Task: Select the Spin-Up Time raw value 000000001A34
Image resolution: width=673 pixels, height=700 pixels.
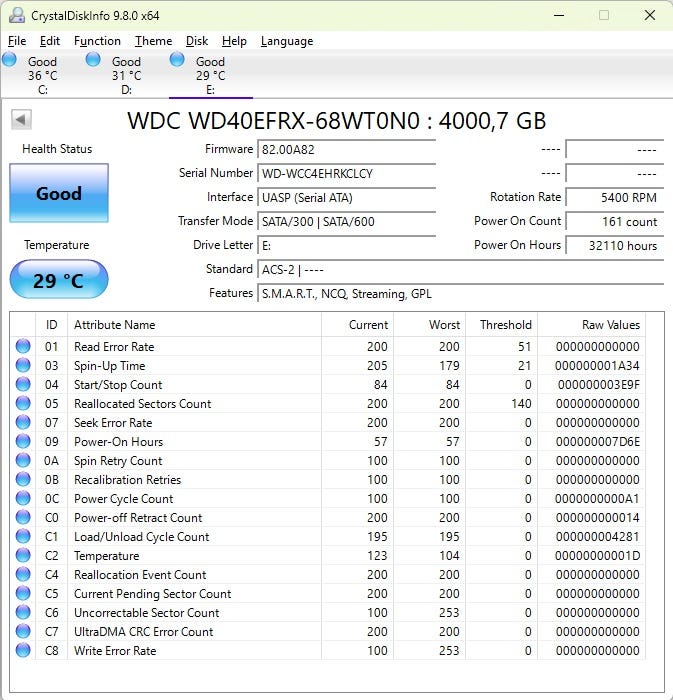Action: pyautogui.click(x=597, y=366)
